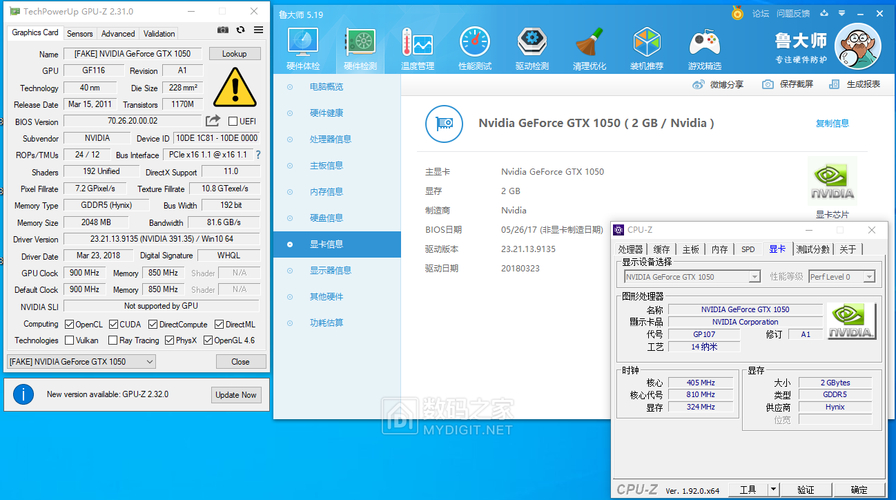Click the NVIDIA logo in Ludashi panel
This screenshot has height=500, width=896.
[832, 182]
